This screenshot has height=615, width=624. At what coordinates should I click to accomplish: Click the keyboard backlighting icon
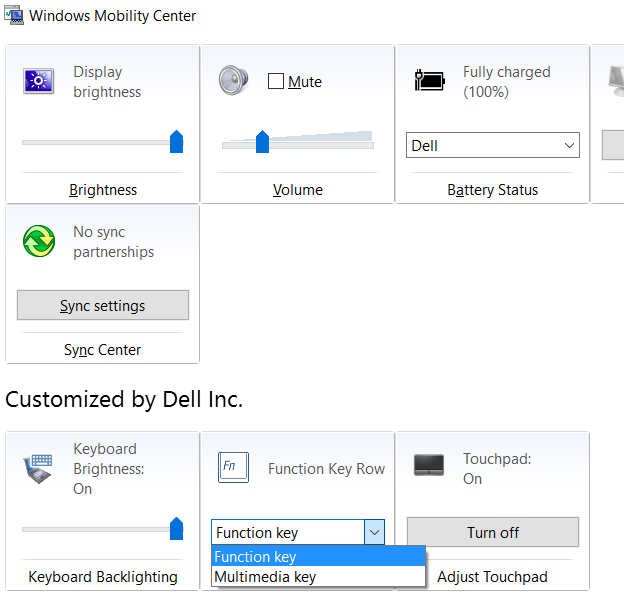(x=38, y=469)
